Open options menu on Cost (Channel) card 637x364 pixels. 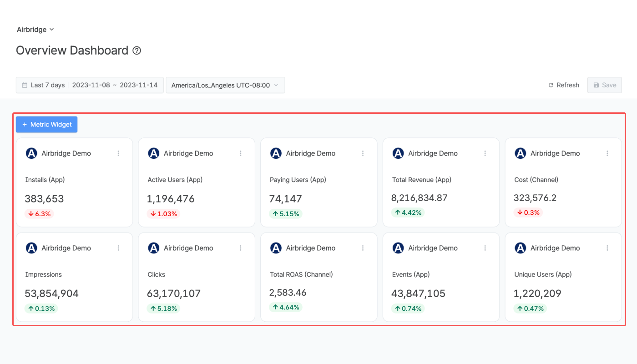click(607, 153)
